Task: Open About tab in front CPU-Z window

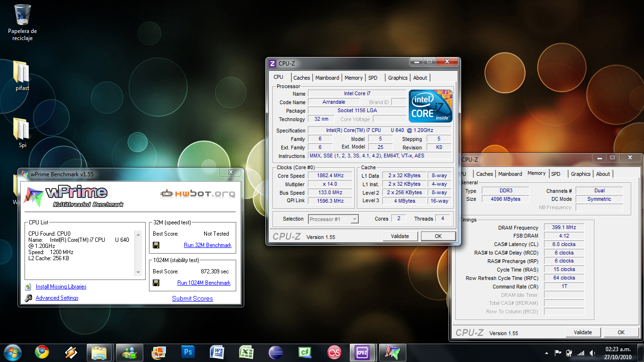Action: (x=420, y=78)
